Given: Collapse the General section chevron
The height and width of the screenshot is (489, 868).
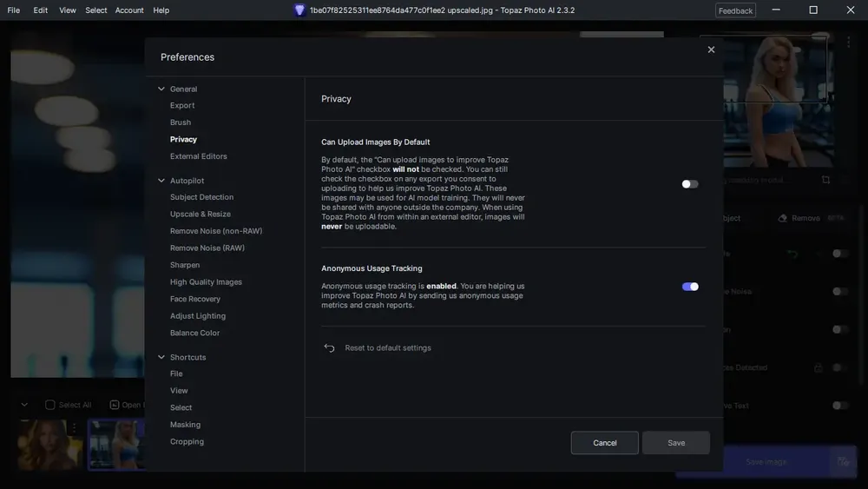Looking at the screenshot, I should tap(161, 89).
